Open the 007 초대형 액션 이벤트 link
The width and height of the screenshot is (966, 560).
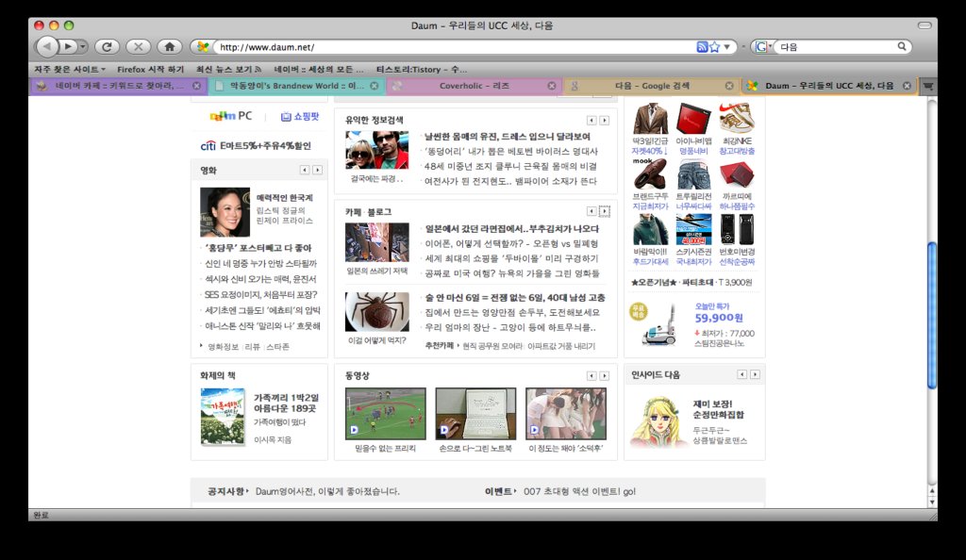tap(580, 492)
